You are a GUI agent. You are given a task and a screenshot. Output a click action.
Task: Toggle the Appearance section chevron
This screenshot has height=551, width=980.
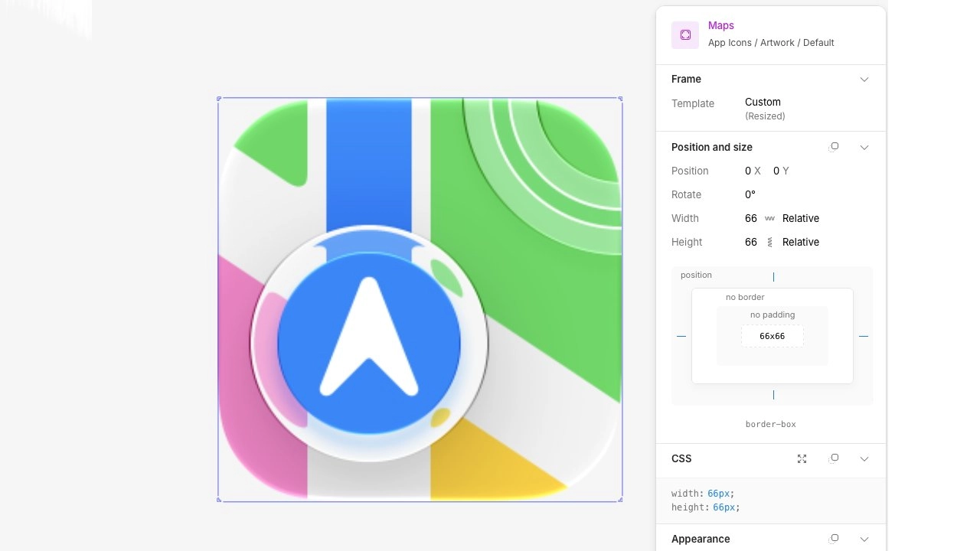point(864,539)
